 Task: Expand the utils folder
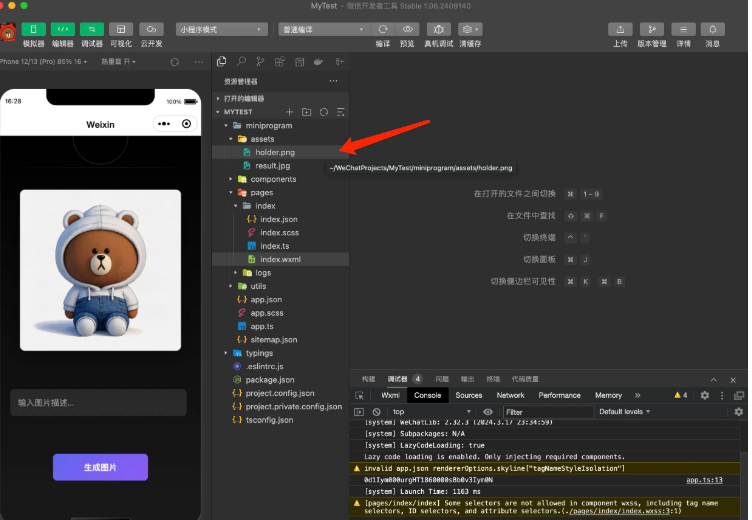click(x=281, y=286)
